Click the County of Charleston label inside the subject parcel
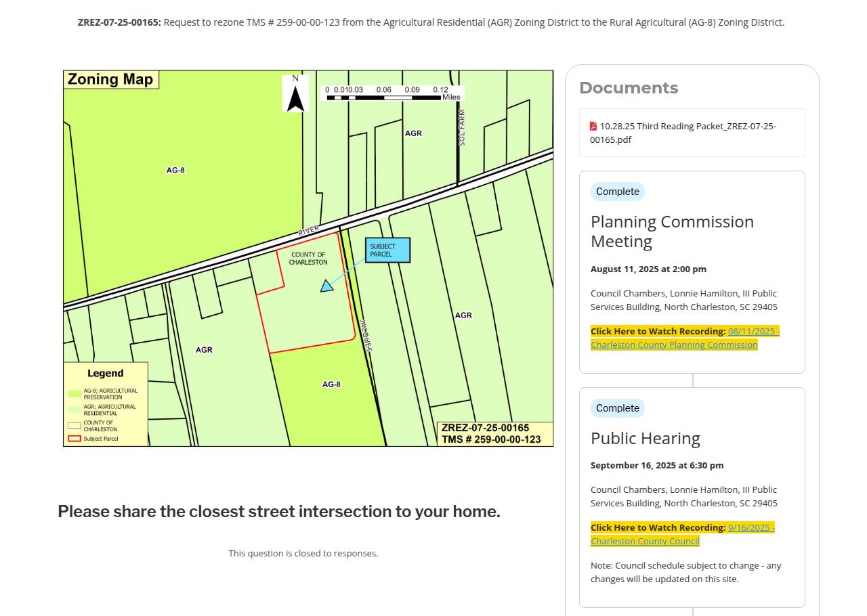Viewport: 867px width, 616px height. click(308, 259)
